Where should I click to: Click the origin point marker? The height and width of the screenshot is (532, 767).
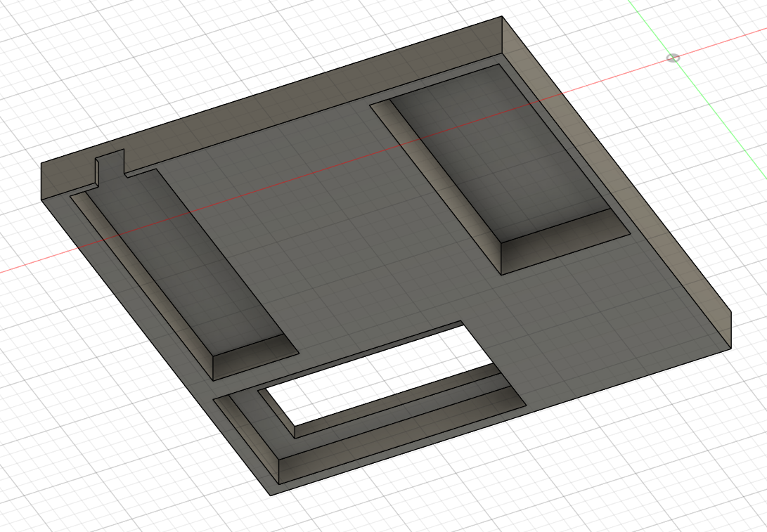point(673,57)
